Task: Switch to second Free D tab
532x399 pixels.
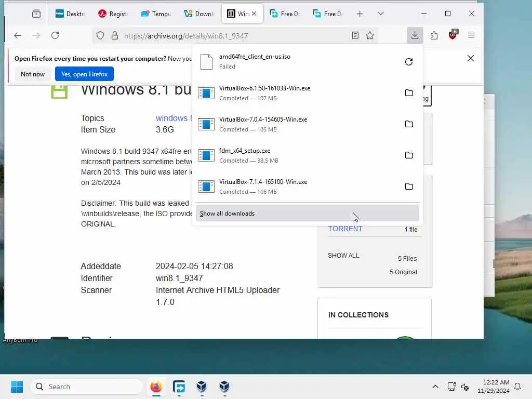Action: 328,14
